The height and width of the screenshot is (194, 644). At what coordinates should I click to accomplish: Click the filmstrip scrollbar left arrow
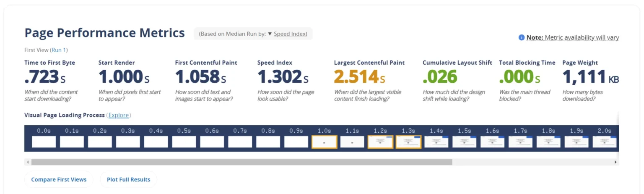28,162
